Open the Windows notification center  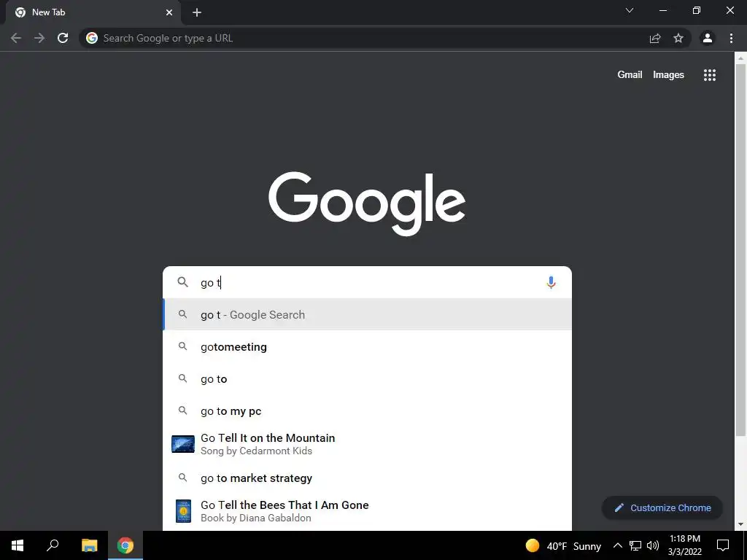tap(723, 545)
